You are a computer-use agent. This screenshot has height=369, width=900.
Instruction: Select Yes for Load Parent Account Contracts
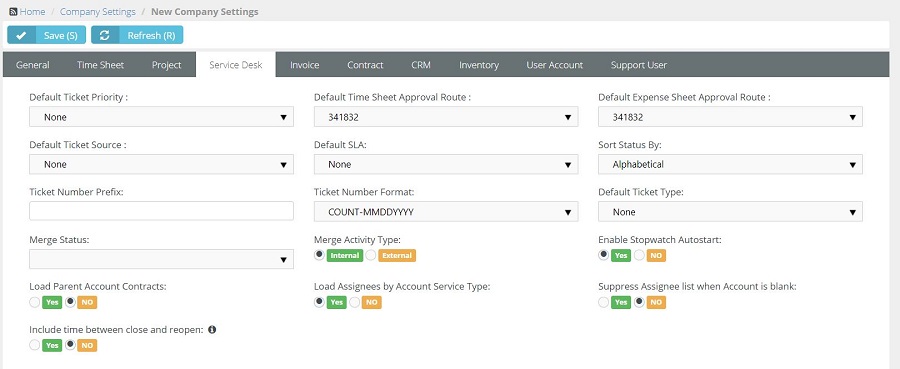[x=34, y=302]
